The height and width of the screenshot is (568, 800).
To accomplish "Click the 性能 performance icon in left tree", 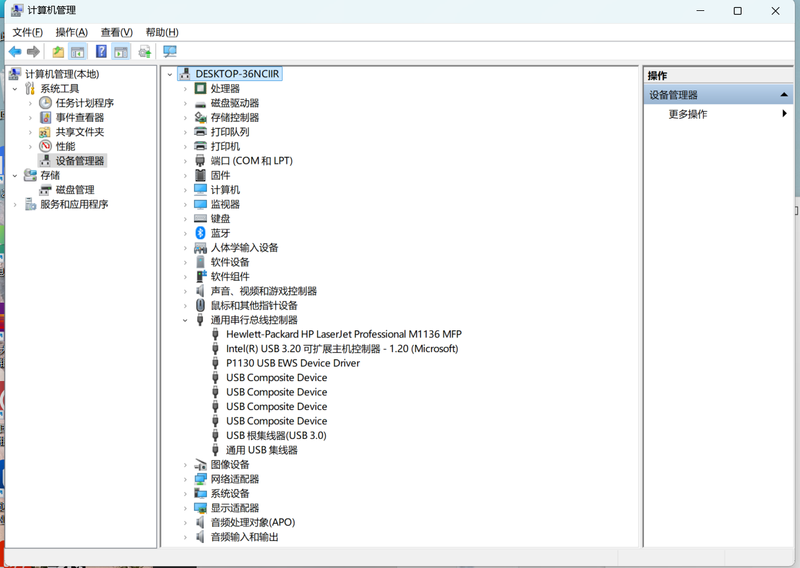I will pyautogui.click(x=45, y=146).
